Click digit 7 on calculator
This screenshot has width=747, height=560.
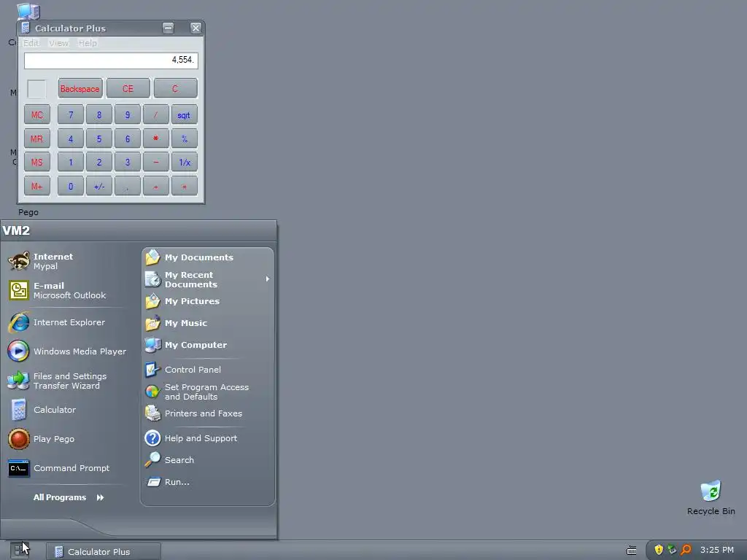(x=71, y=114)
